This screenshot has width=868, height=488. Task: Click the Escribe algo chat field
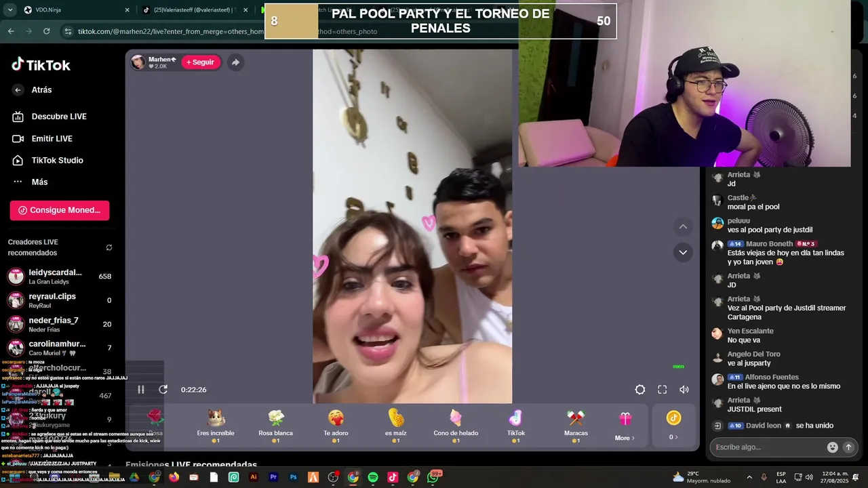768,447
